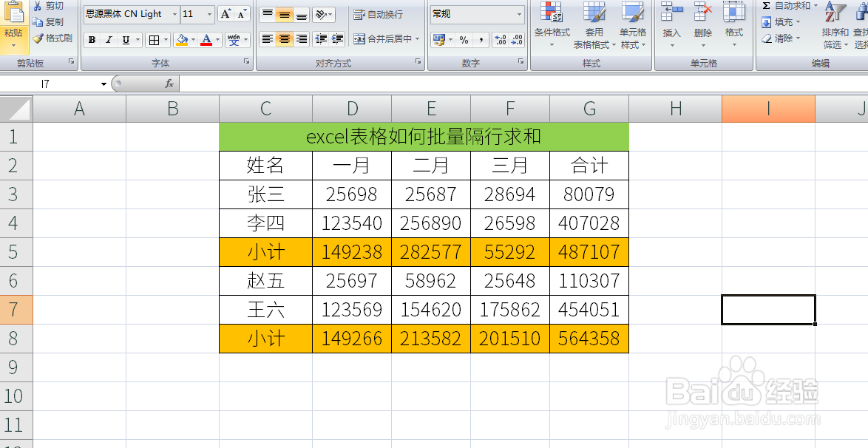Viewport: 868px width, 448px height.
Task: Set bottom vertical alignment
Action: [301, 14]
